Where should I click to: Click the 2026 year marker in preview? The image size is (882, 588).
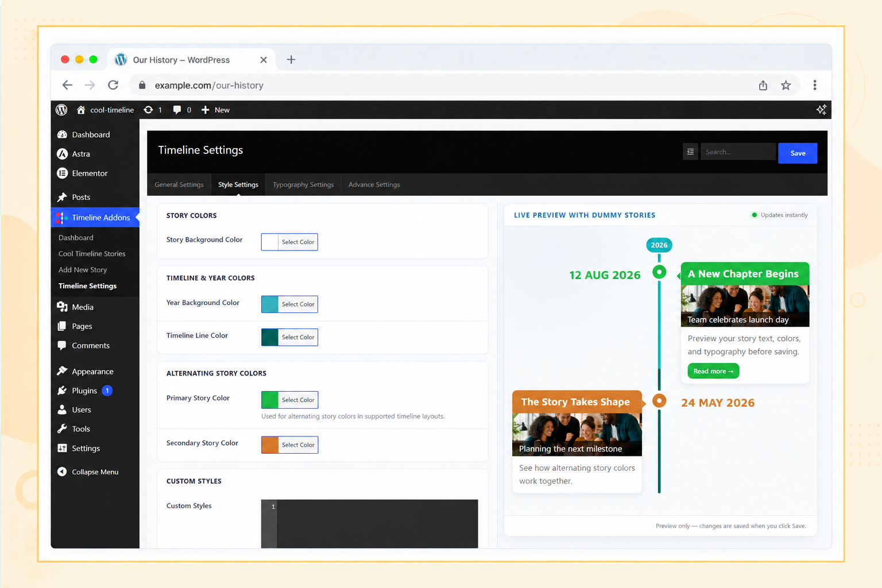pos(659,245)
